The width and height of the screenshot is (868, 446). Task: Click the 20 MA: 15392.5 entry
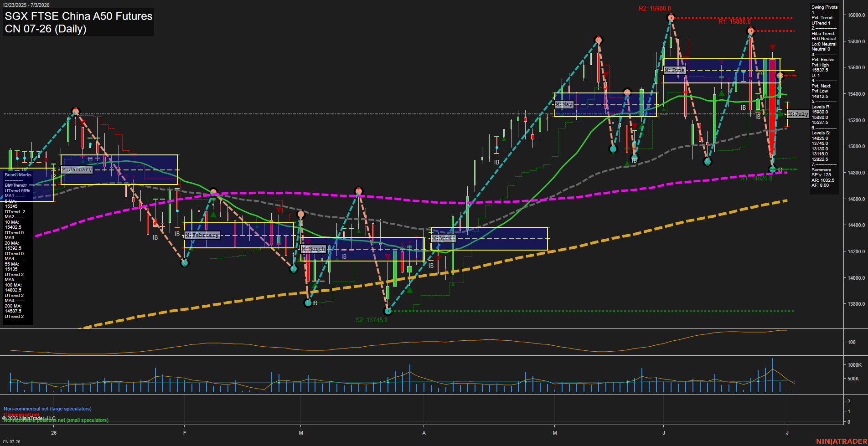pos(13,246)
